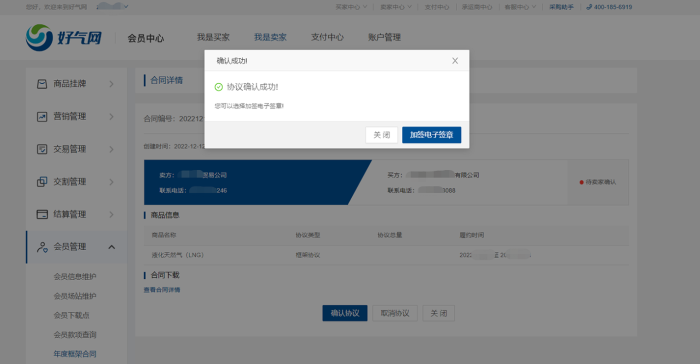Collapse the 会员管理 menu chevron
Image resolution: width=700 pixels, height=364 pixels.
112,247
